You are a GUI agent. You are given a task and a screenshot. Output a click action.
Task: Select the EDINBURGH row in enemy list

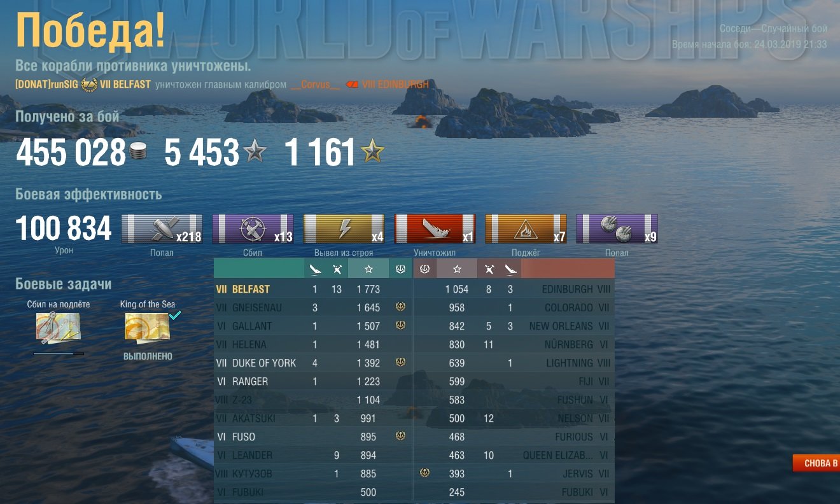point(514,289)
